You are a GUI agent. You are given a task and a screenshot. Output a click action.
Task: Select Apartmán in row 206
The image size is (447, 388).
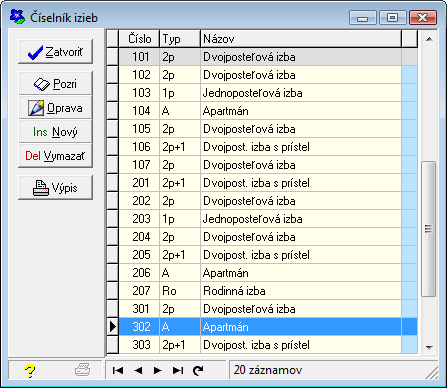tap(301, 273)
